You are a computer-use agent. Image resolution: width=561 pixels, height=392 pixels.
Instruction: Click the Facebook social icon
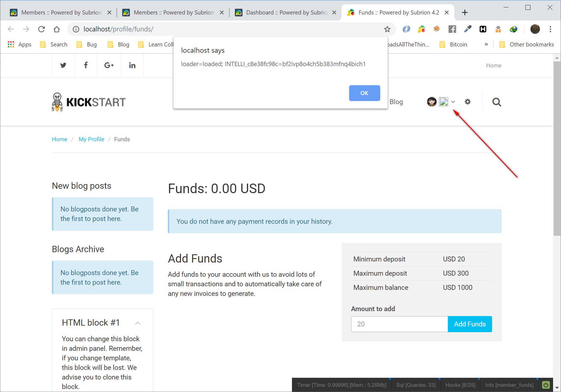tap(86, 65)
